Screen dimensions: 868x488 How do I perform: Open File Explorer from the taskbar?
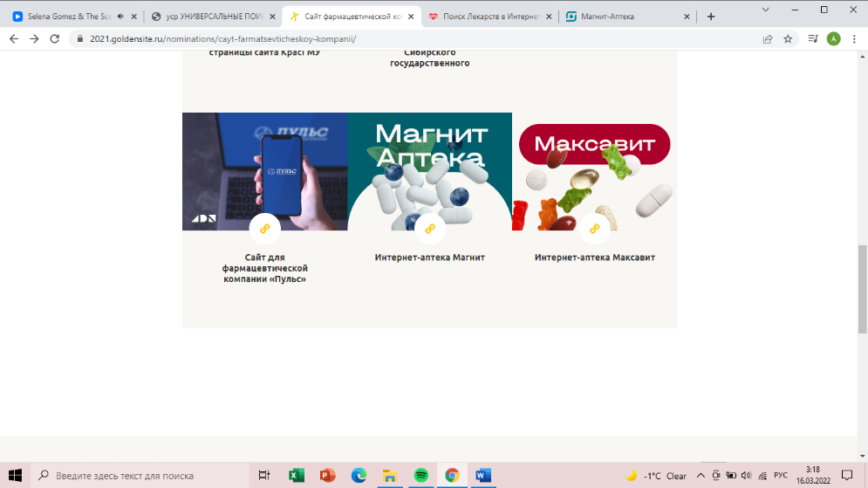pos(390,475)
